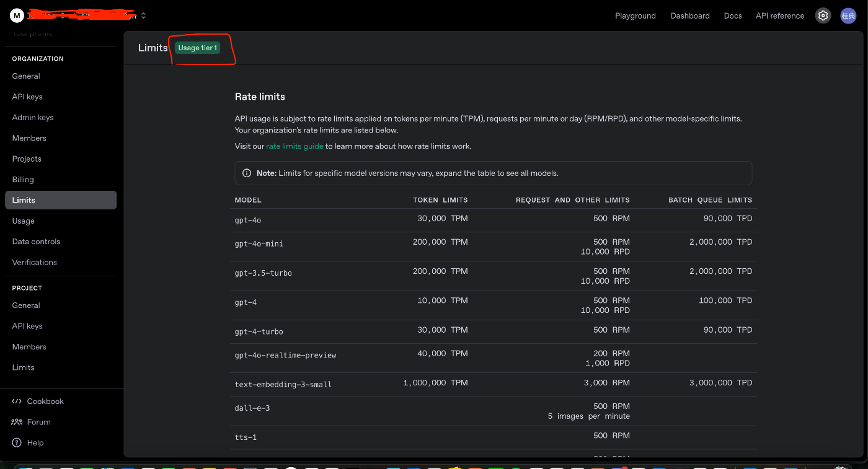Viewport: 868px width, 469px height.
Task: Click 5 images per minute for dall-e-3
Action: tap(589, 416)
